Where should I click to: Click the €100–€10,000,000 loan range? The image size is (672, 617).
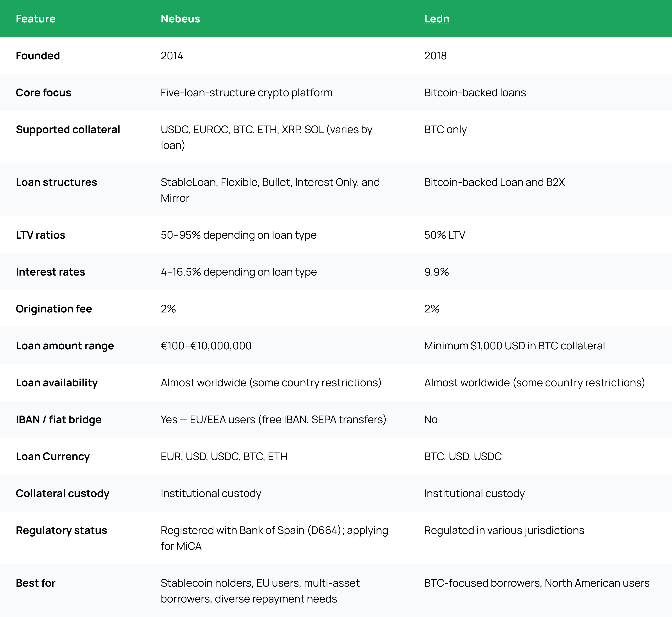click(206, 346)
